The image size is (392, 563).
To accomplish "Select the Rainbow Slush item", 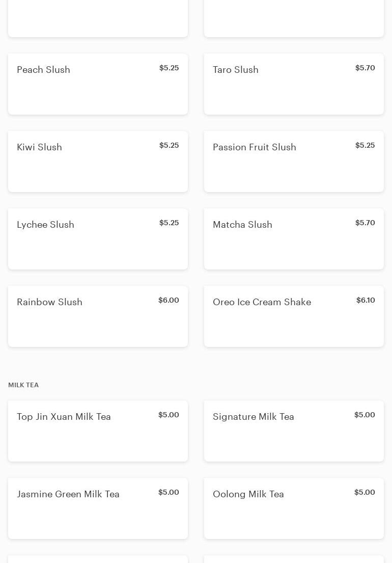I will [x=98, y=316].
